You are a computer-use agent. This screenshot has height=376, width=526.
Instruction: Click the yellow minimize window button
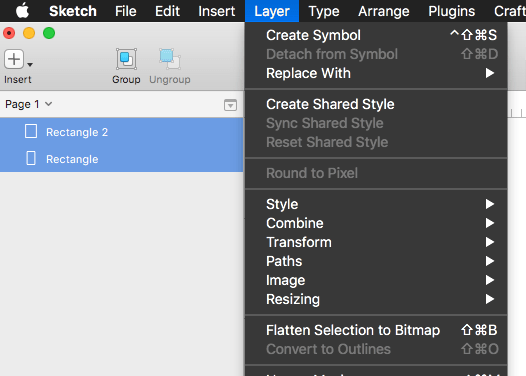(x=29, y=33)
